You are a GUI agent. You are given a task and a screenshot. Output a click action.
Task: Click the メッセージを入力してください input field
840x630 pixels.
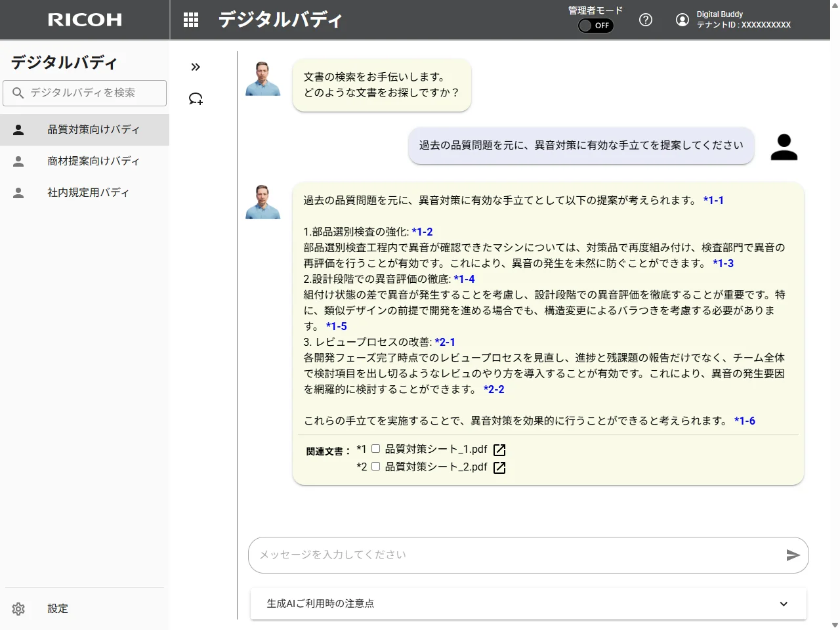pyautogui.click(x=515, y=555)
